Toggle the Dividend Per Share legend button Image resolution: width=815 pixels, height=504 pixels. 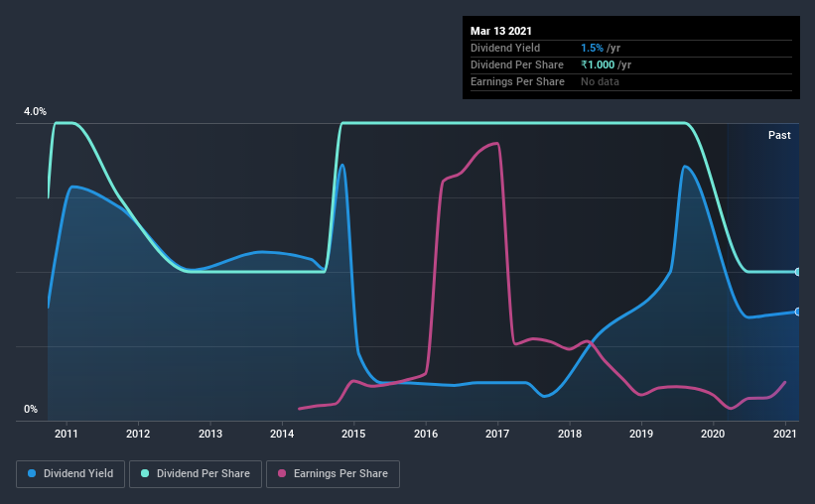(x=196, y=474)
